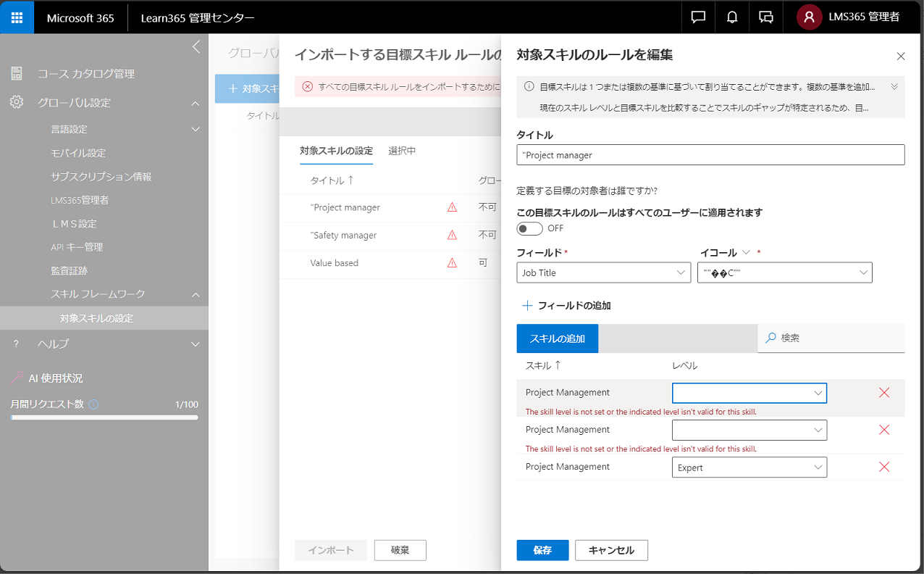The width and height of the screenshot is (924, 574).
Task: Switch to the 対象スキルの設定 tab
Action: click(x=336, y=151)
